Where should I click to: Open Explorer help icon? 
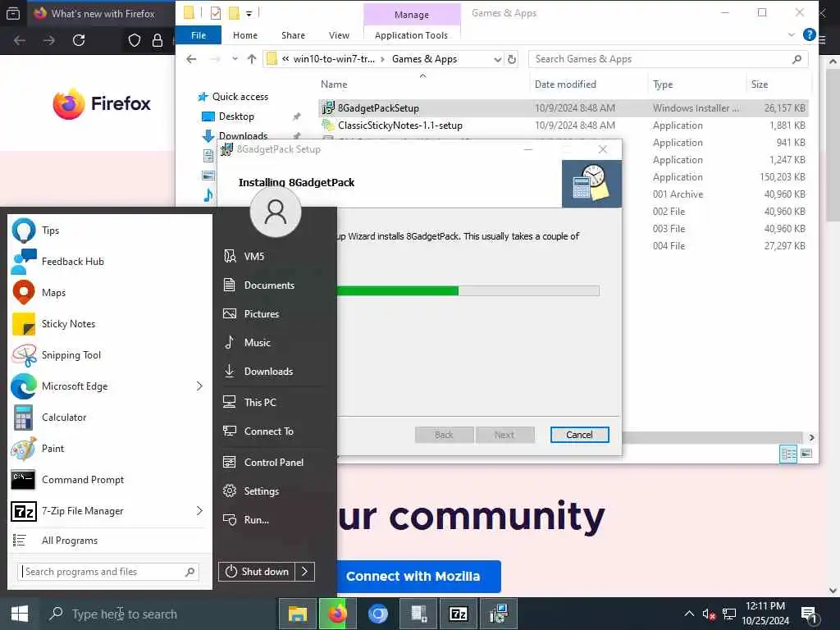pos(810,34)
